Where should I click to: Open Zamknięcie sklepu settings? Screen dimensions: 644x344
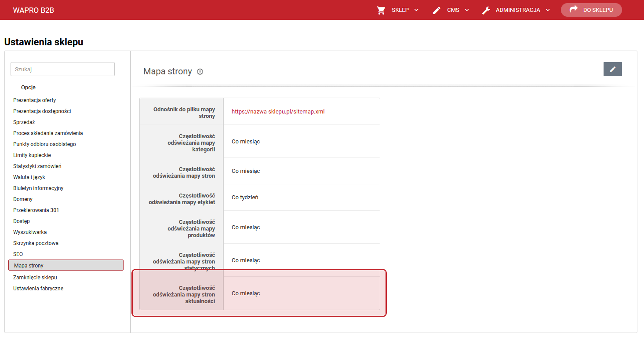coord(35,278)
